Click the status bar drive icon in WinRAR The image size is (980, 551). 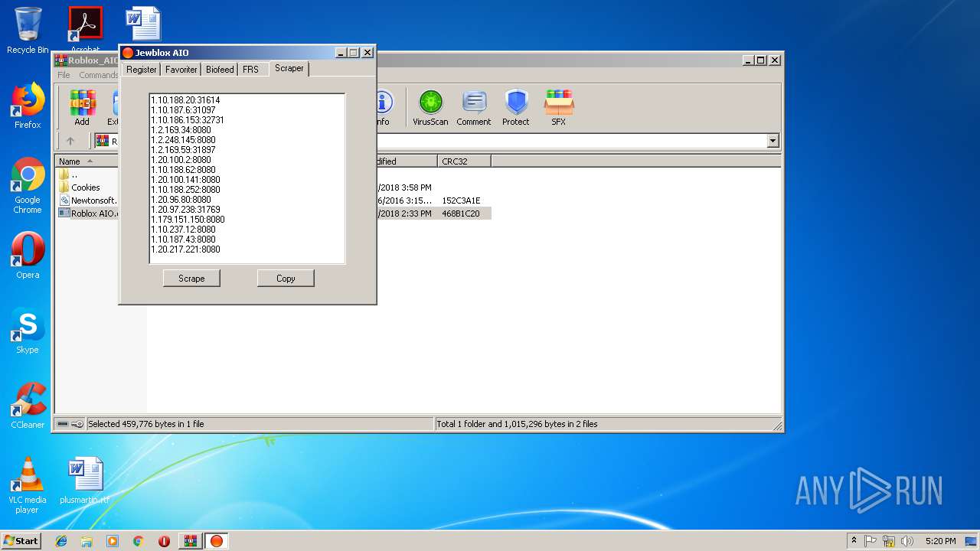click(63, 424)
